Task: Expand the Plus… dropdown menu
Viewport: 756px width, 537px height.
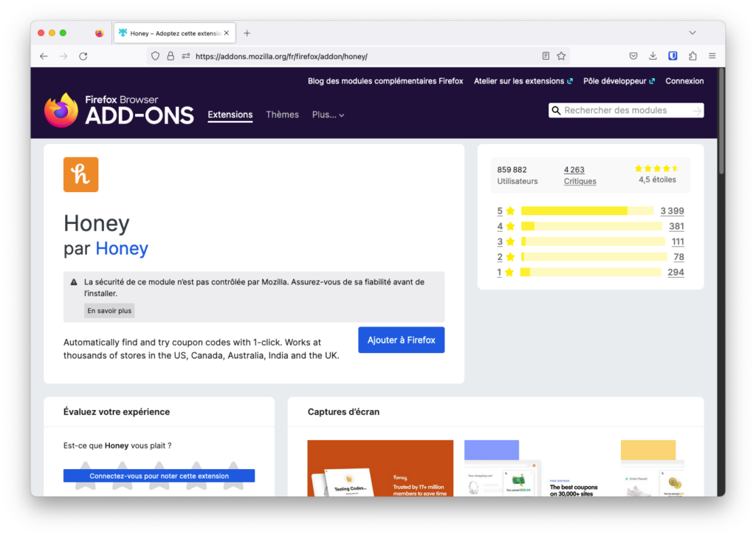Action: 328,114
